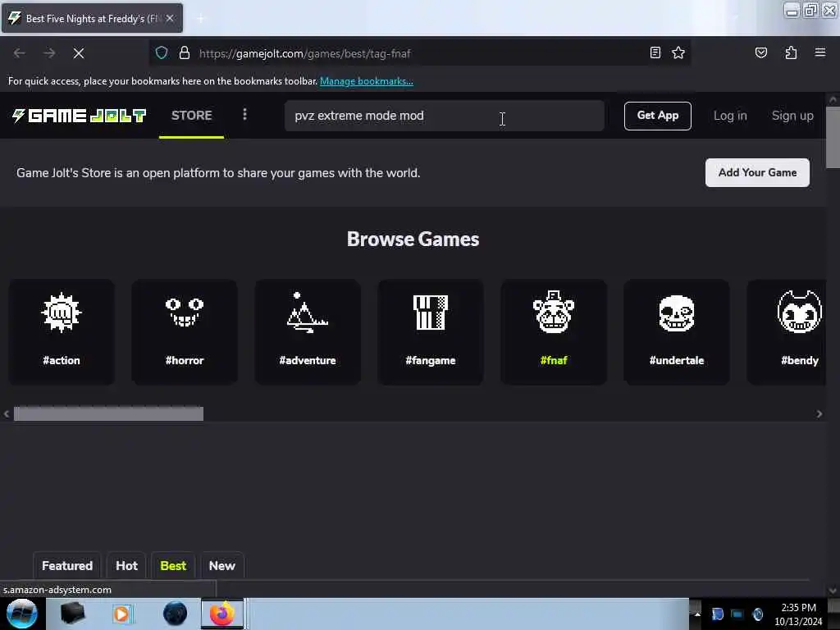Click the dark globe taskbar icon
Image resolution: width=840 pixels, height=630 pixels.
[176, 614]
